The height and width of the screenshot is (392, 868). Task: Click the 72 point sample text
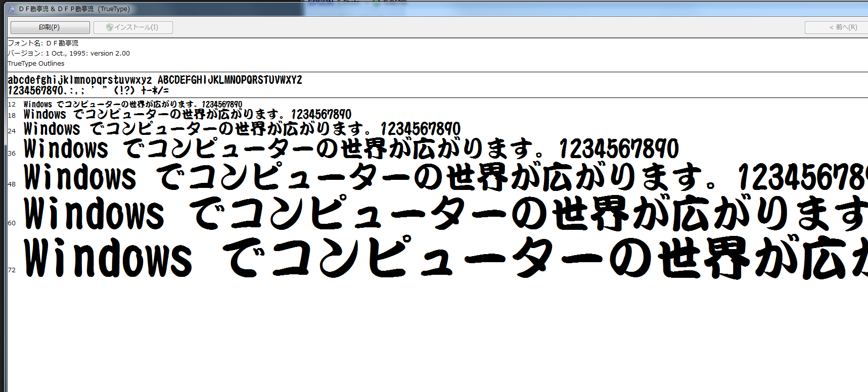click(x=446, y=258)
